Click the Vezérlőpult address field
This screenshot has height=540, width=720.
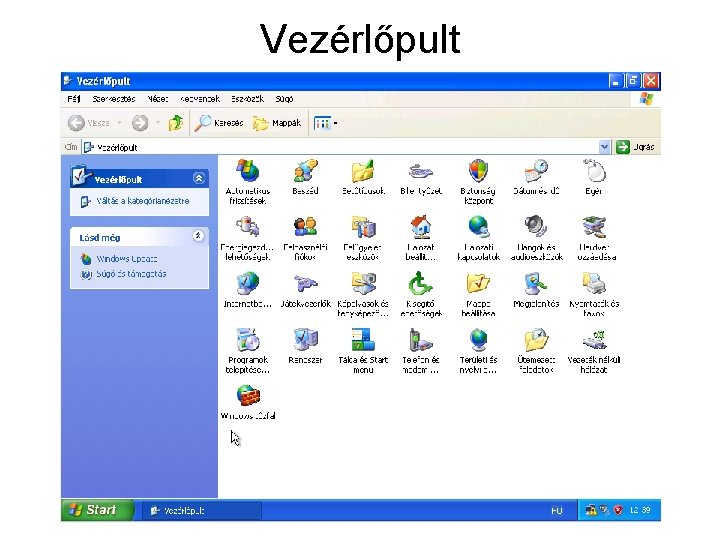coord(340,147)
